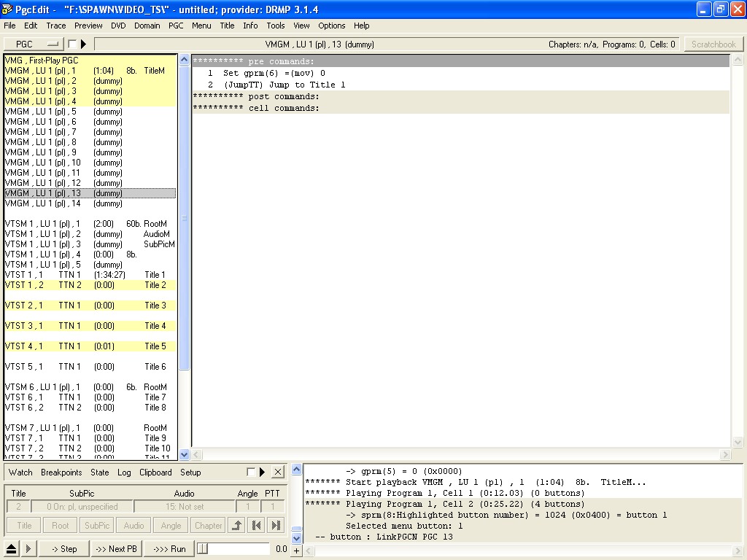Open the DVD menu
The width and height of the screenshot is (747, 560).
coord(118,26)
